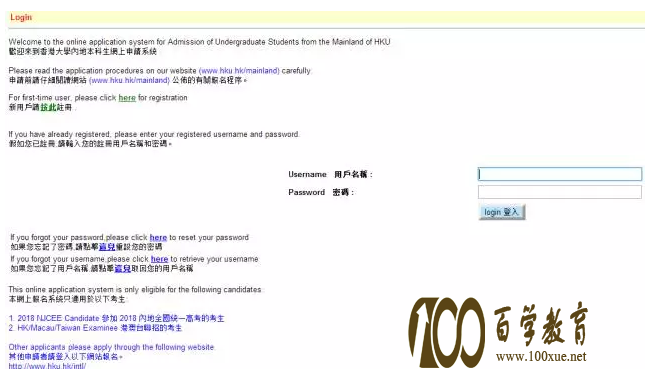Click 這兒 link to reset password
The height and width of the screenshot is (388, 646).
(107, 247)
